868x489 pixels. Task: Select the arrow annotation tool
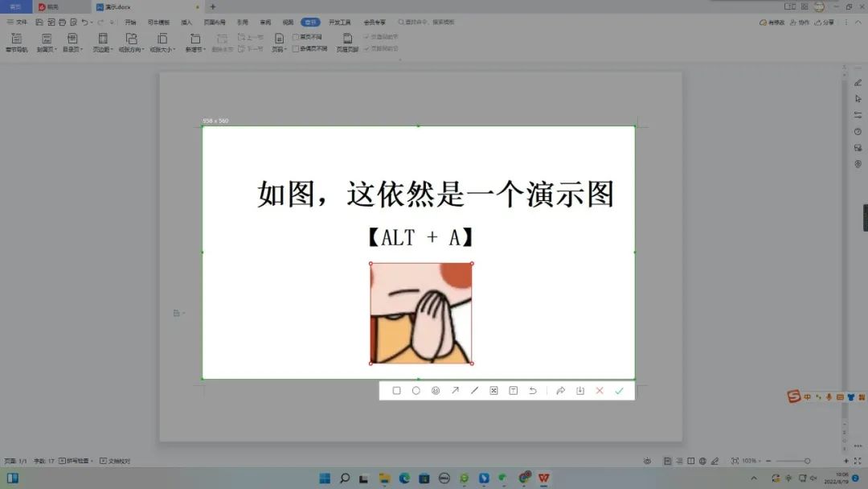[455, 390]
